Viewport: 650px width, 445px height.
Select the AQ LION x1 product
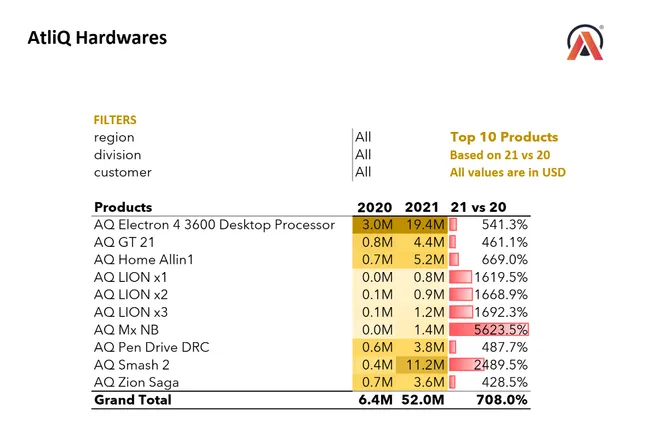pyautogui.click(x=131, y=277)
